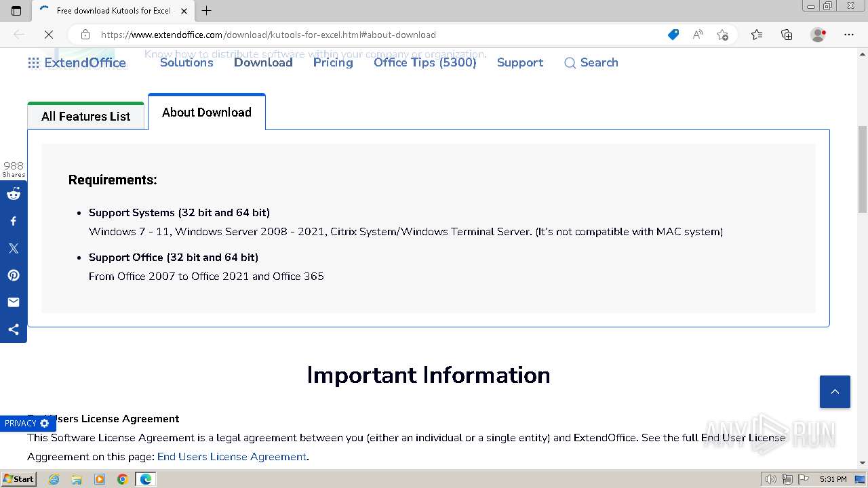Viewport: 868px width, 488px height.
Task: Click Support Office (32 bit and 64 bit)
Action: tap(174, 257)
